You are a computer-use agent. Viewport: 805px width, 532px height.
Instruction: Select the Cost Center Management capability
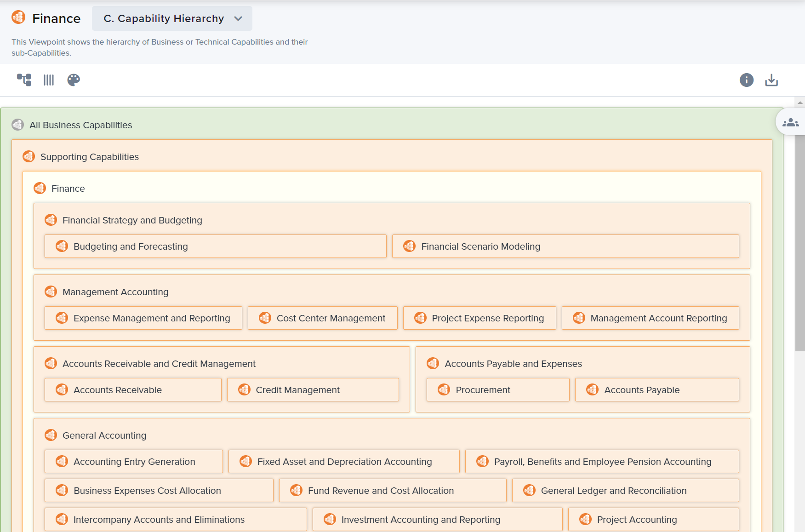322,318
